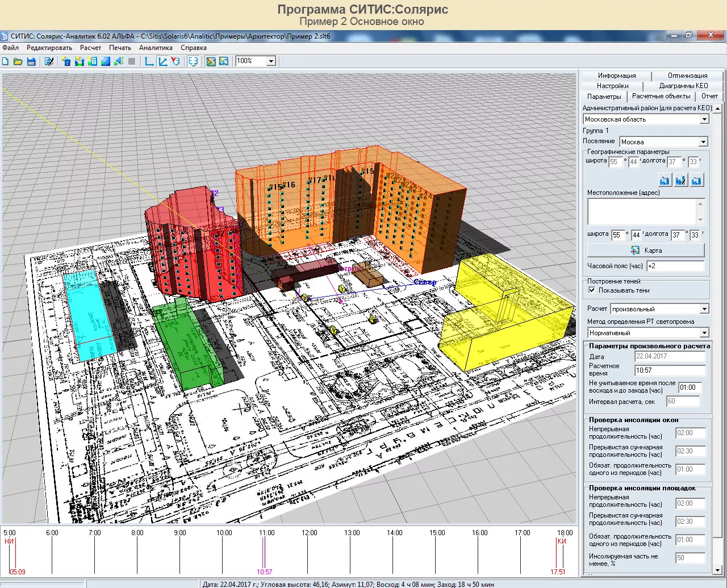Toggle the 'Показывать тени' checkbox
Image resolution: width=727 pixels, height=588 pixels.
(x=592, y=290)
